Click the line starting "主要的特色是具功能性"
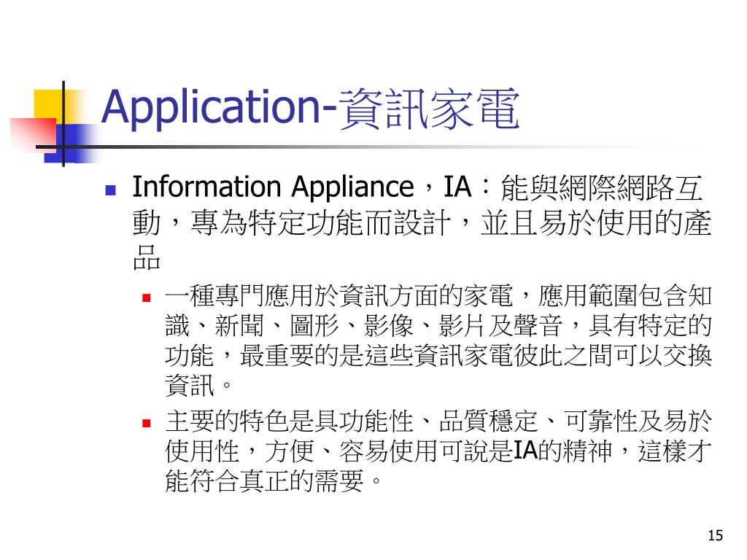 (x=438, y=421)
